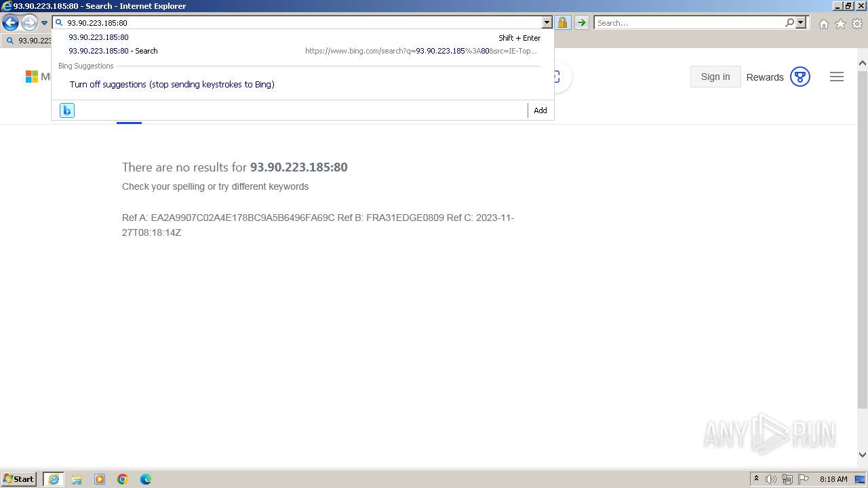Screen dimensions: 868x488
Task: Open File Explorer from the taskbar
Action: click(77, 479)
